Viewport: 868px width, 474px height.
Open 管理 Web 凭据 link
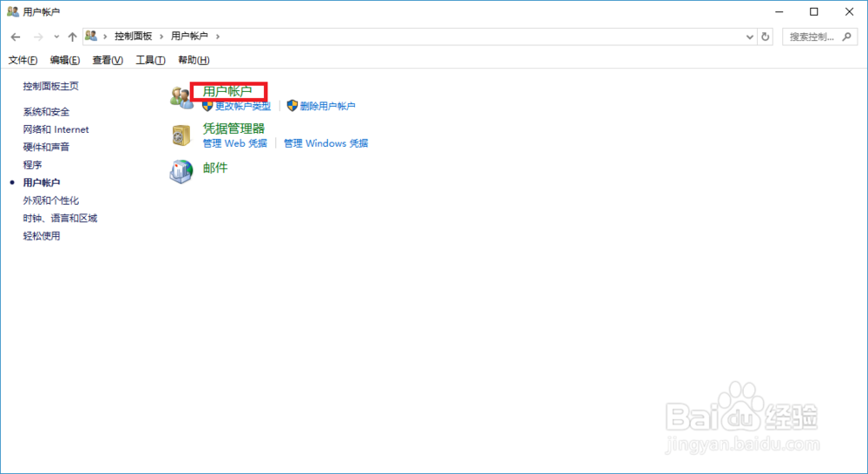tap(234, 143)
